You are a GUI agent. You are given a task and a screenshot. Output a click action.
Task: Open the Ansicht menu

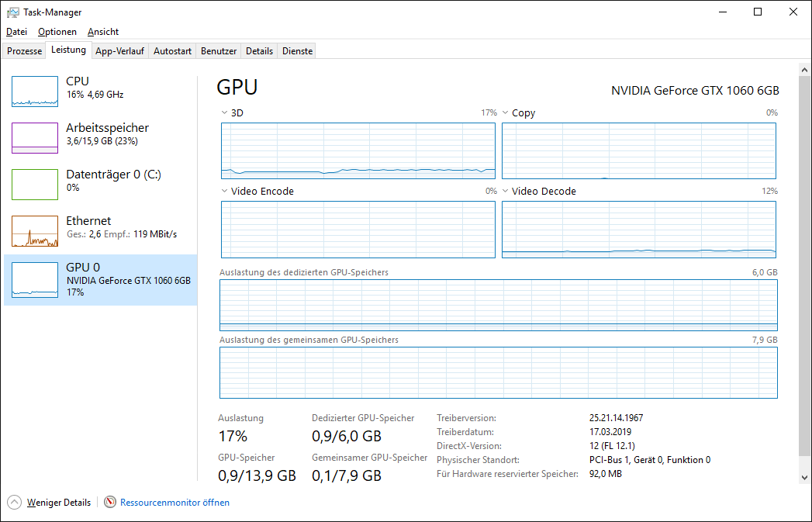tap(103, 32)
